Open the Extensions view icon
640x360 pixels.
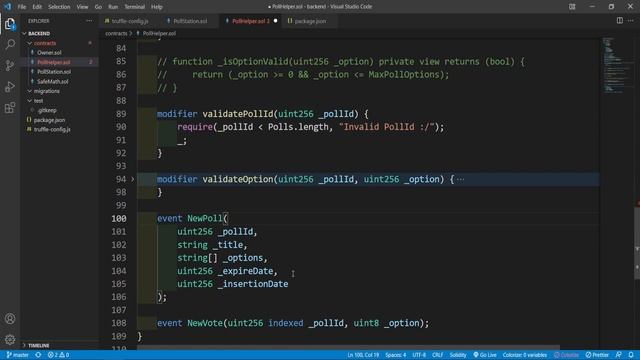(x=10, y=108)
